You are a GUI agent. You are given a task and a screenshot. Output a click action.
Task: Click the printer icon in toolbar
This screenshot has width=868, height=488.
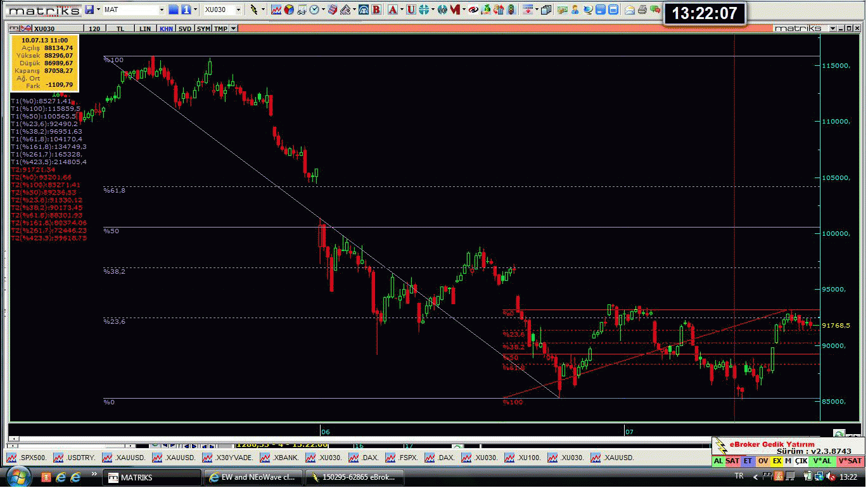click(642, 10)
